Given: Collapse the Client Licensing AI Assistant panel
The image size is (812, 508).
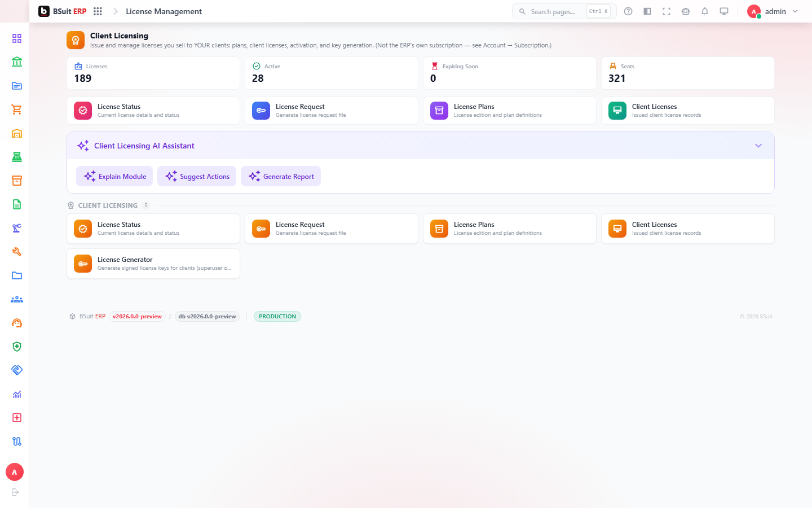Looking at the screenshot, I should 758,146.
